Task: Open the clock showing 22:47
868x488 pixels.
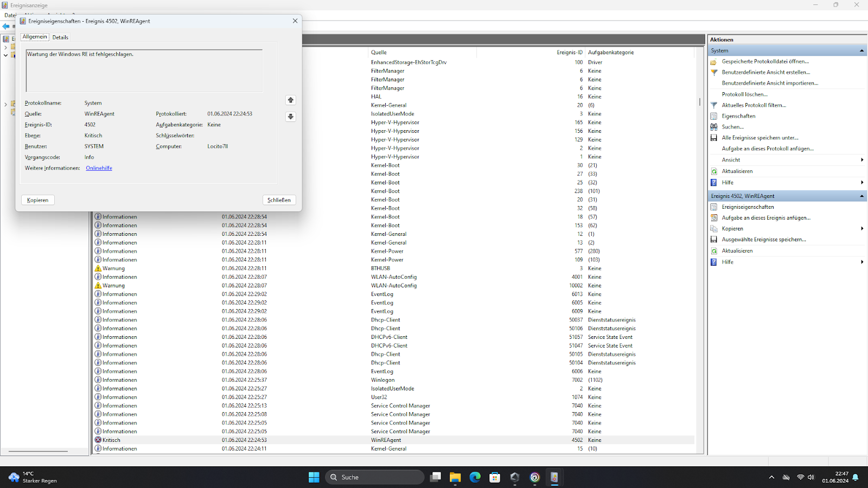Action: click(x=835, y=477)
